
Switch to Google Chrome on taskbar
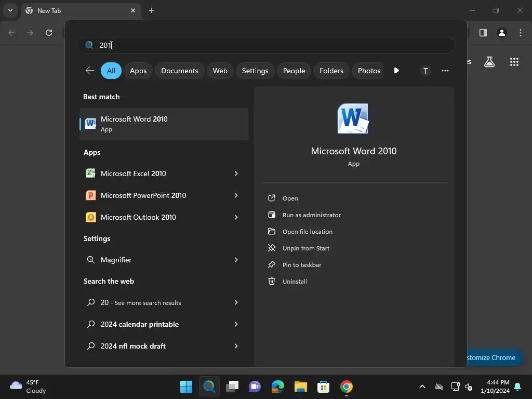[x=347, y=387]
